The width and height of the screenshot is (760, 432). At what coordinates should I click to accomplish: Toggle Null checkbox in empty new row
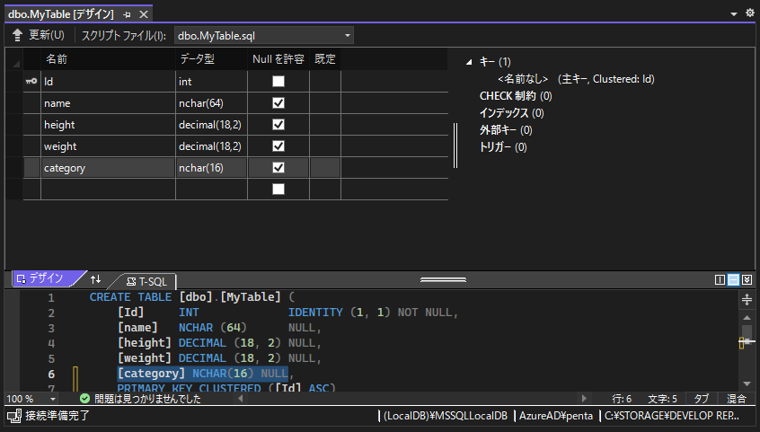[x=278, y=189]
